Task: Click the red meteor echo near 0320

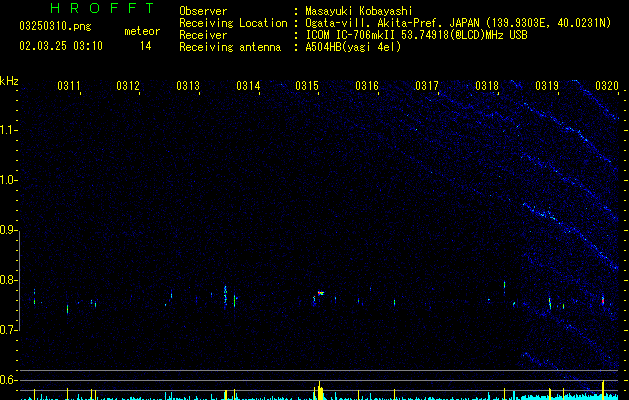Action: (x=603, y=301)
